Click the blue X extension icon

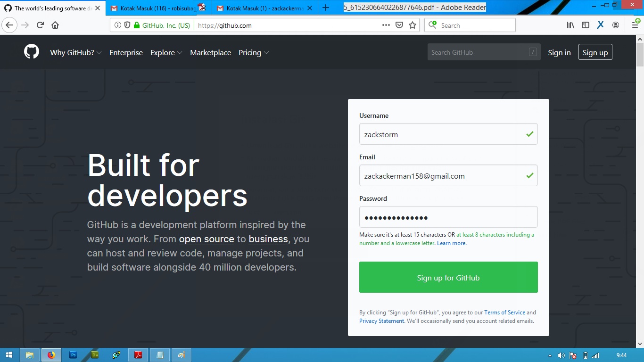[x=600, y=25]
